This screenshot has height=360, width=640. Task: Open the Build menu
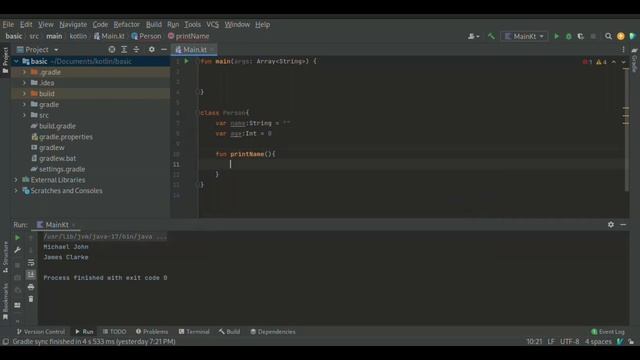pyautogui.click(x=154, y=24)
